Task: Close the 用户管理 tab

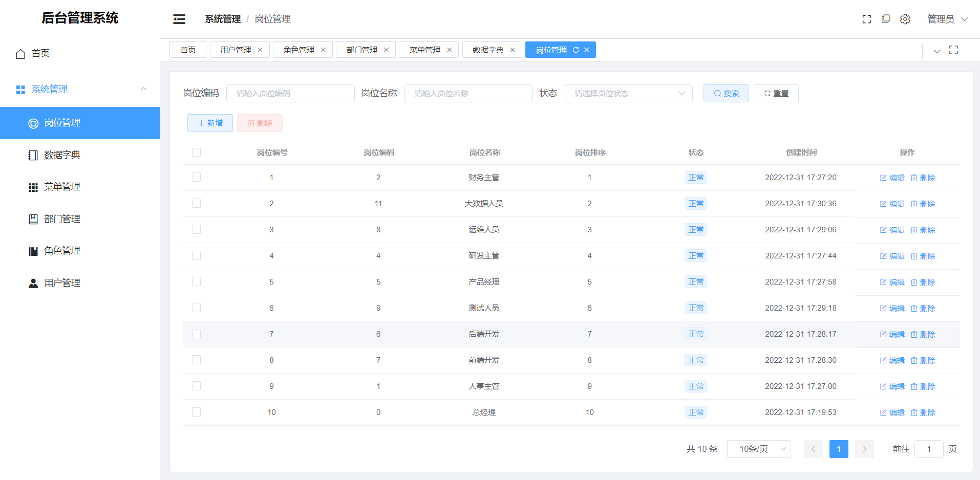Action: point(260,50)
